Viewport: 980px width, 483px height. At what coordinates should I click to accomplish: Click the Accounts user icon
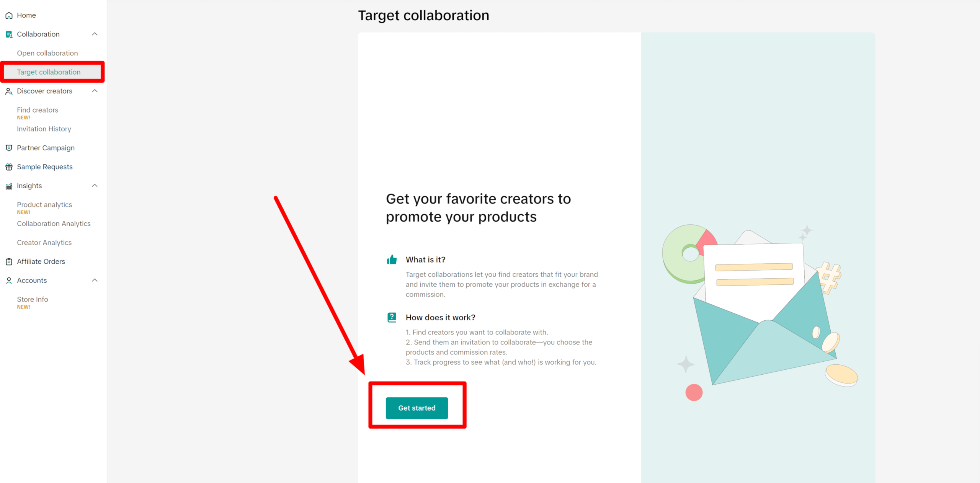9,281
